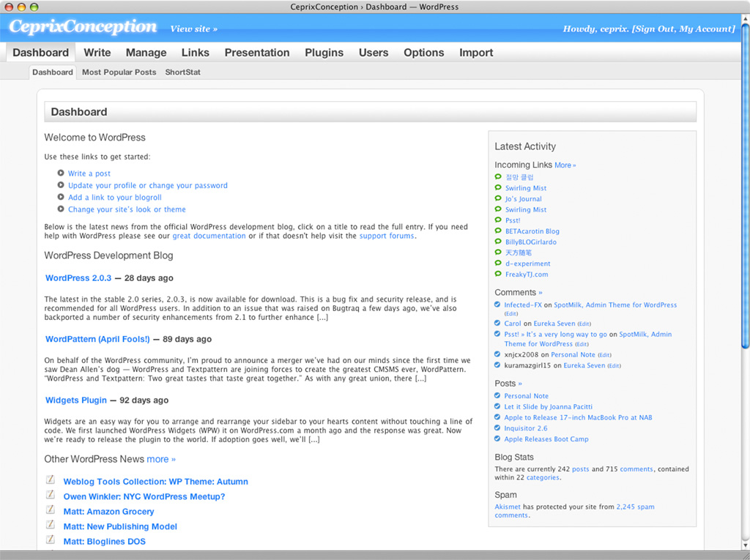The width and height of the screenshot is (750, 560).
Task: Open the Options section
Action: pyautogui.click(x=424, y=53)
